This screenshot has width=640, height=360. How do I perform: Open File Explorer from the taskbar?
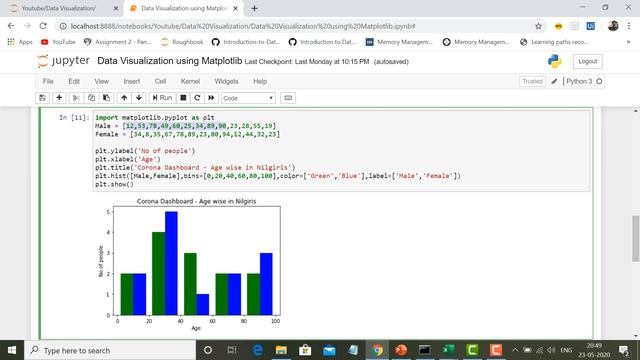(x=281, y=350)
